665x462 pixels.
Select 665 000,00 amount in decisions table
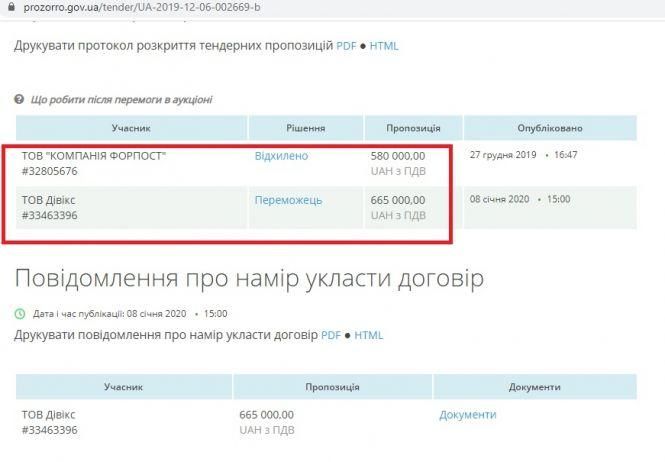(398, 200)
